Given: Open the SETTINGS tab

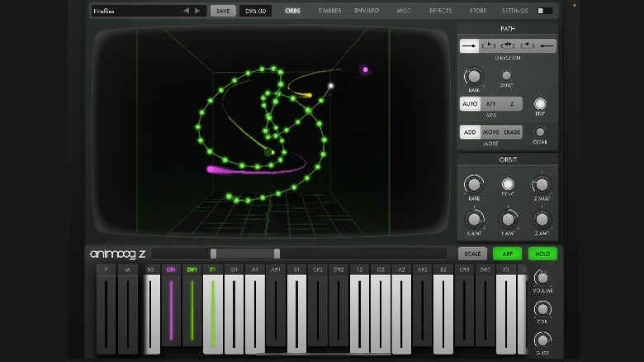Looking at the screenshot, I should (514, 11).
